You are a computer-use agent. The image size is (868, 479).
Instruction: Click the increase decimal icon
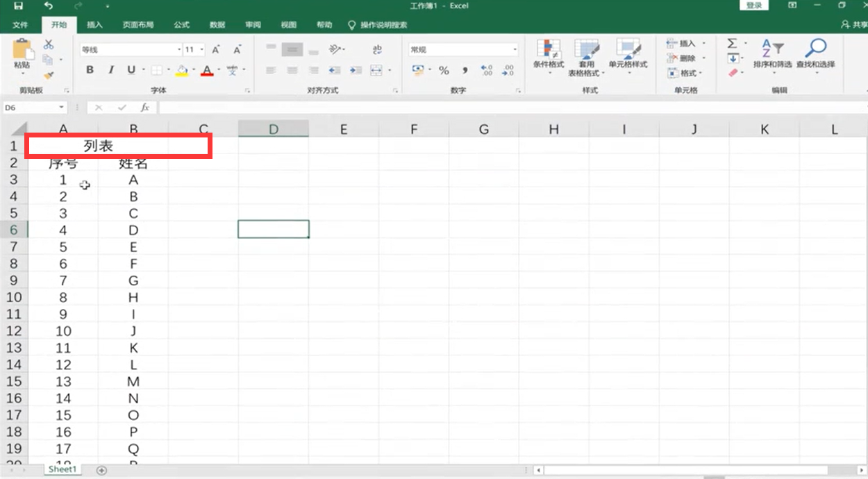[487, 70]
